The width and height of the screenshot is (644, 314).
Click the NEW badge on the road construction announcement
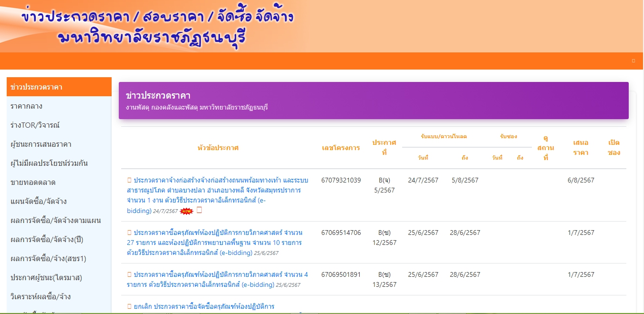(187, 211)
